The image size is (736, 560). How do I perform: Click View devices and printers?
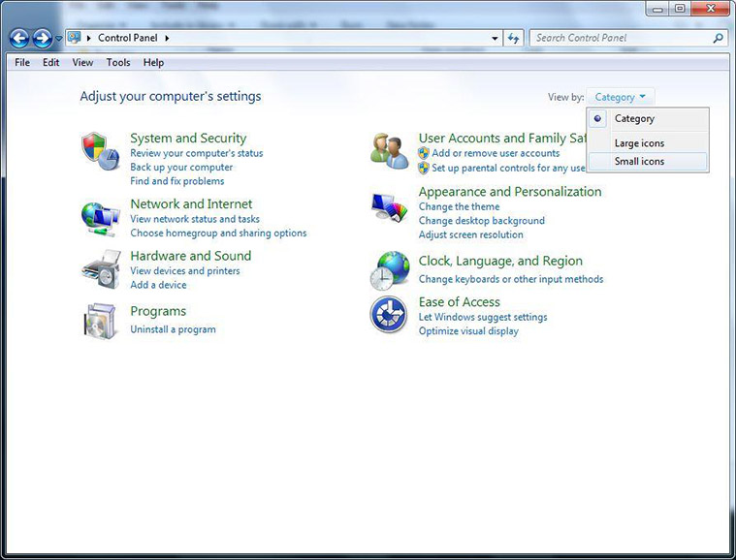[185, 270]
